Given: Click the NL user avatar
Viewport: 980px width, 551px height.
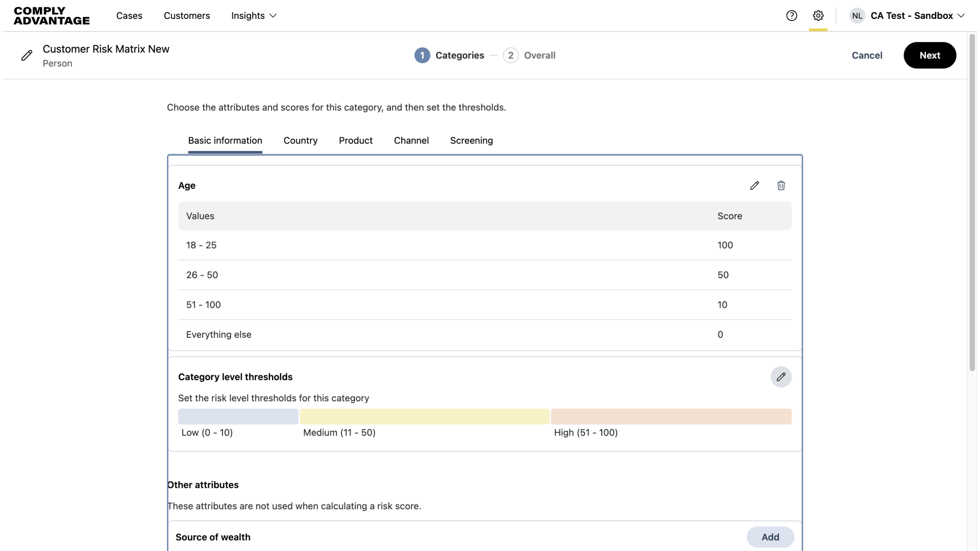Looking at the screenshot, I should (857, 16).
